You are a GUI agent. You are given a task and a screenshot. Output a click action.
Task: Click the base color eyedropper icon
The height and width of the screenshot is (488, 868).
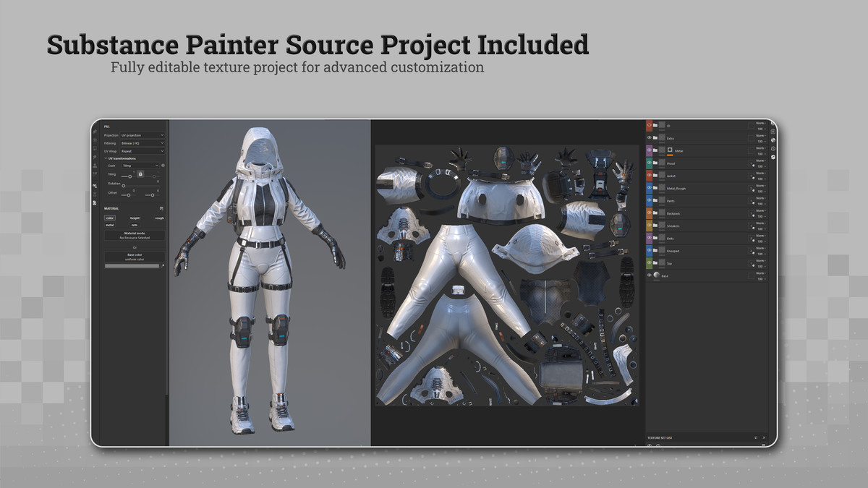click(x=162, y=266)
